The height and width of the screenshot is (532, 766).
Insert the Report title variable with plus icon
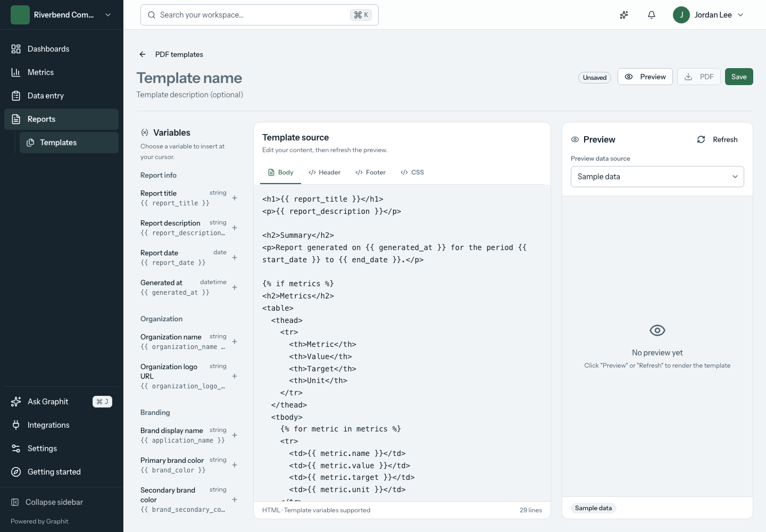pos(235,198)
